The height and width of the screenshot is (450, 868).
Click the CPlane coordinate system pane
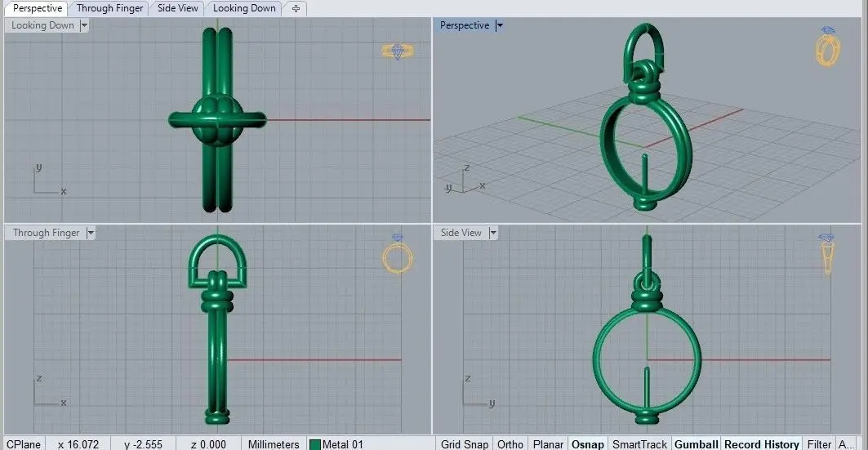click(x=24, y=444)
